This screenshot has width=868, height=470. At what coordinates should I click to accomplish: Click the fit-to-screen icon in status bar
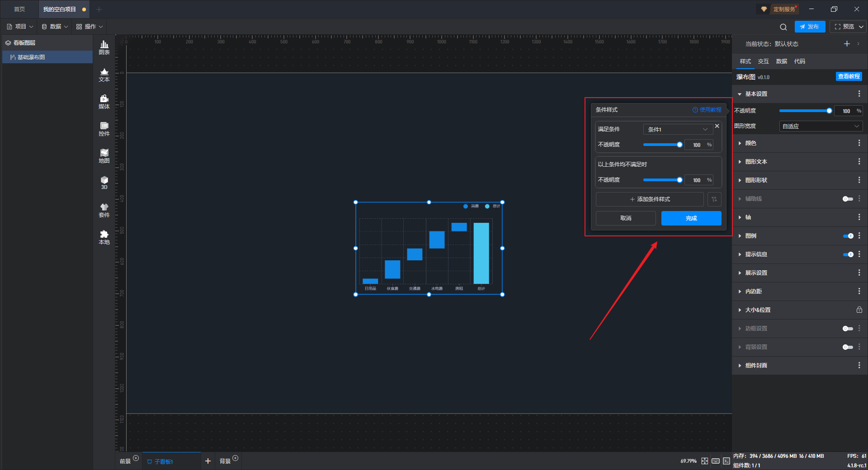tap(705, 461)
